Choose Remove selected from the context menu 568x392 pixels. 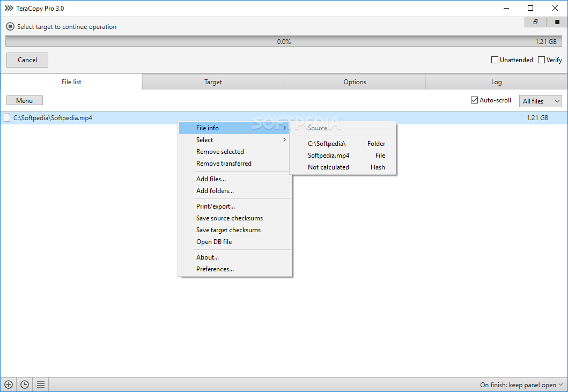(235, 151)
